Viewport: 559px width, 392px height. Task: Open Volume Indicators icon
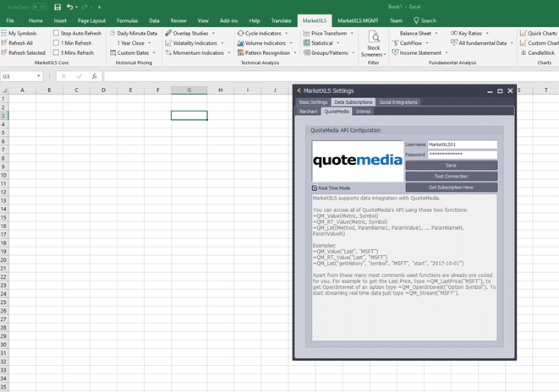click(241, 43)
